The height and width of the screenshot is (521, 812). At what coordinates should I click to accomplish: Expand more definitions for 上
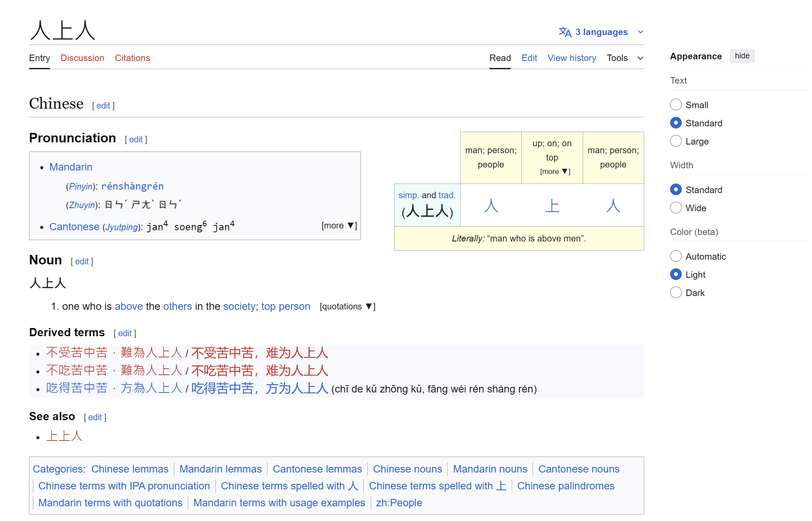[x=555, y=171]
